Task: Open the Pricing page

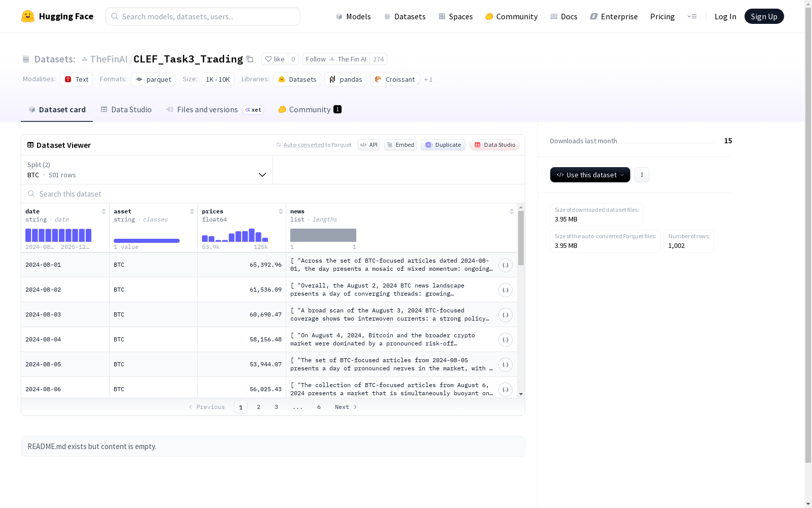Action: [662, 16]
